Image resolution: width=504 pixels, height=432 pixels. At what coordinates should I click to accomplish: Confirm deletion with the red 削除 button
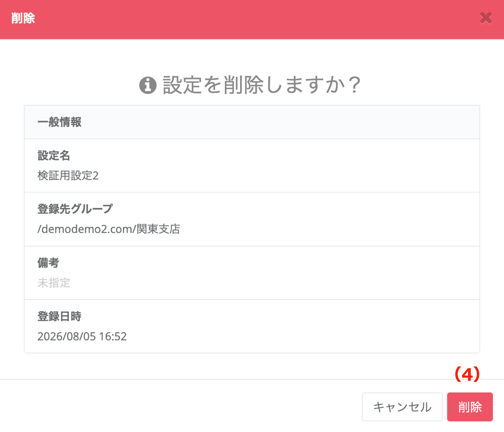[x=469, y=407]
